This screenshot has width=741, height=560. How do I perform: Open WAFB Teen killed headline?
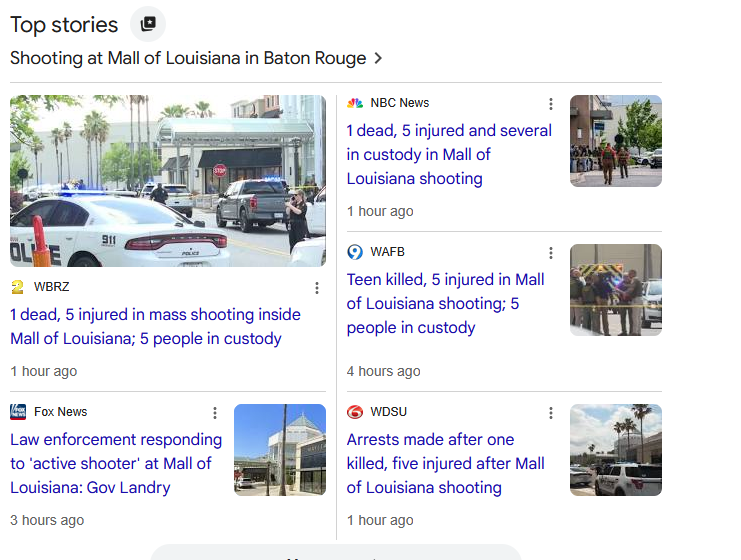(445, 303)
